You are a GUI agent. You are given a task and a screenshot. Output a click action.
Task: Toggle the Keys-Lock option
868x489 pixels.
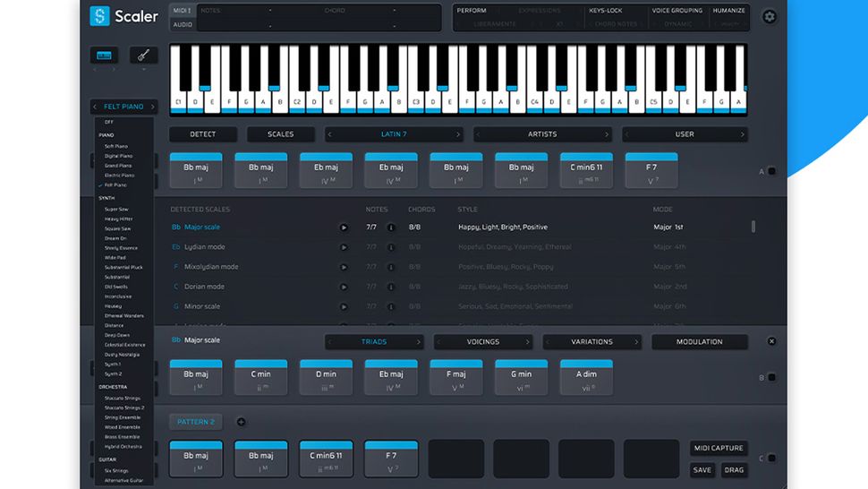606,11
